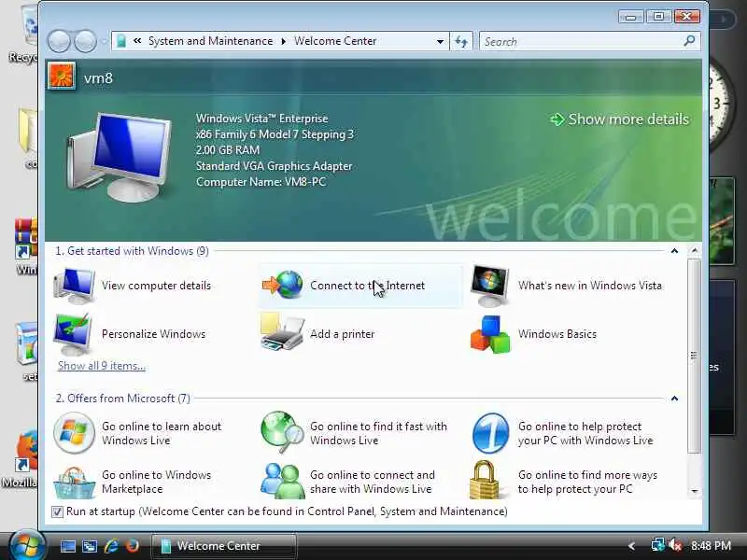
Task: Click the search magnifier icon
Action: pos(689,41)
